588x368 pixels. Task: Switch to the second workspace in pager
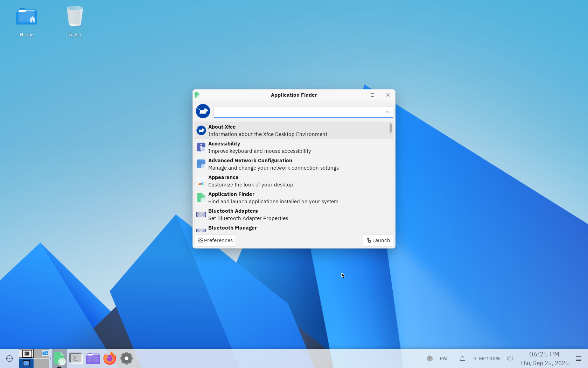pyautogui.click(x=42, y=353)
